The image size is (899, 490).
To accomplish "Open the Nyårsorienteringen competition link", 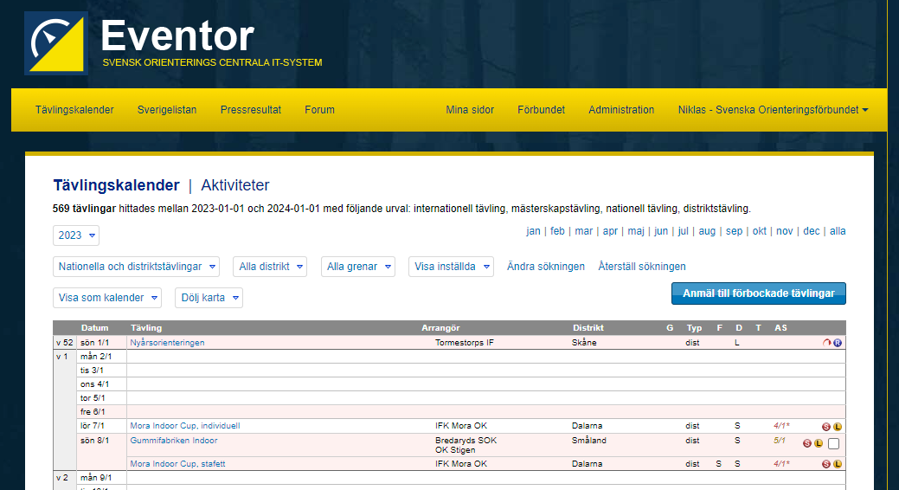I will coord(167,343).
